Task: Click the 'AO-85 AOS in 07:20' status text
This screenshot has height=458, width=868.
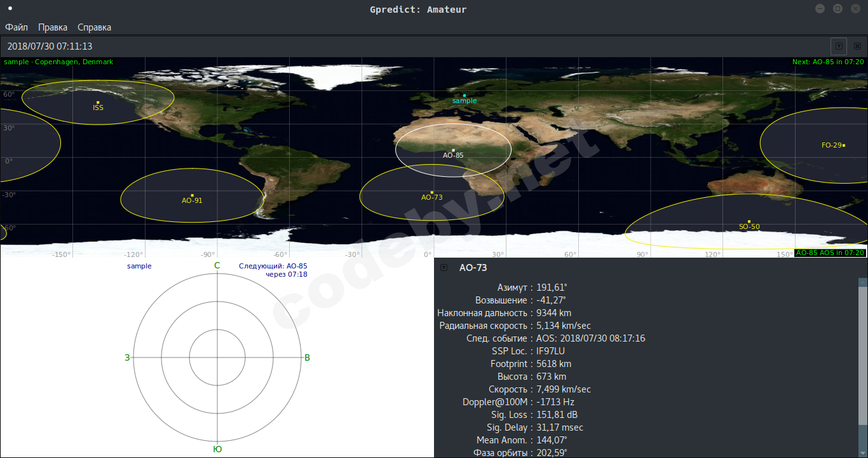Action: tap(830, 253)
